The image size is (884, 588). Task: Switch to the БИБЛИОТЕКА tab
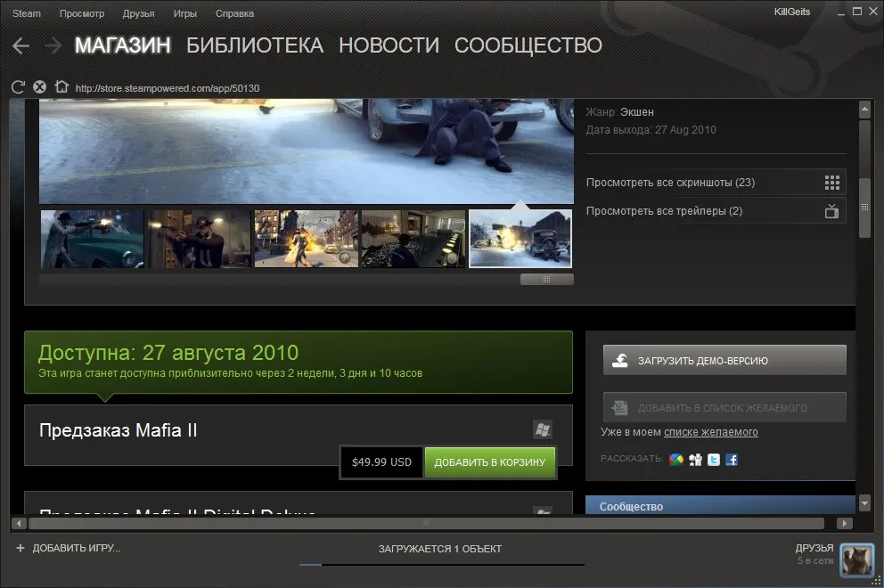pos(254,45)
